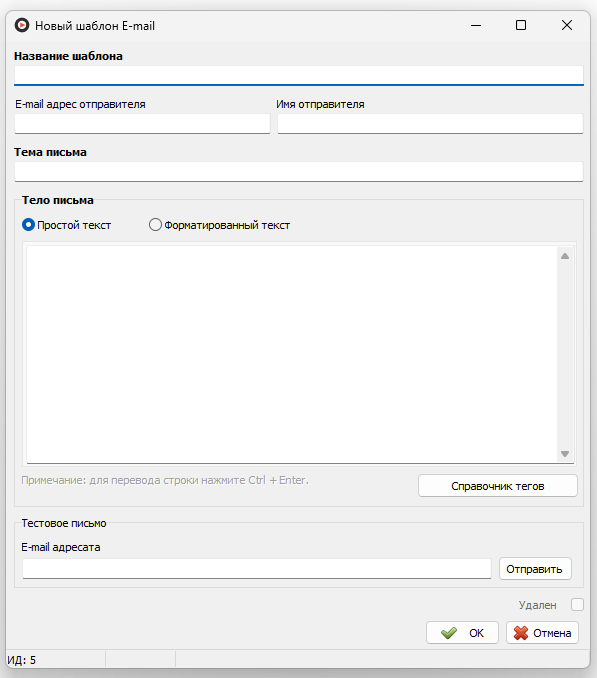
Task: Click the Тема письма field
Action: pos(299,172)
